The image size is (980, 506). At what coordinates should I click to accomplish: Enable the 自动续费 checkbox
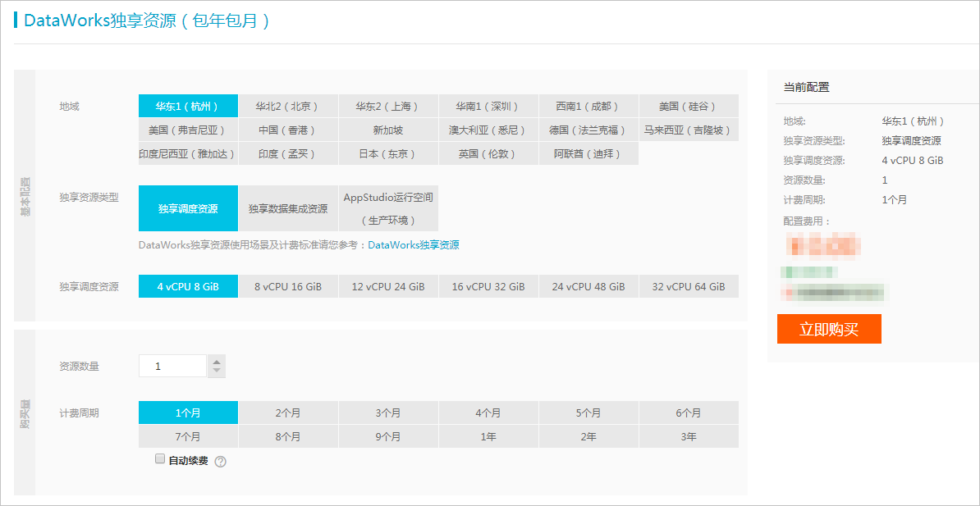click(x=160, y=459)
